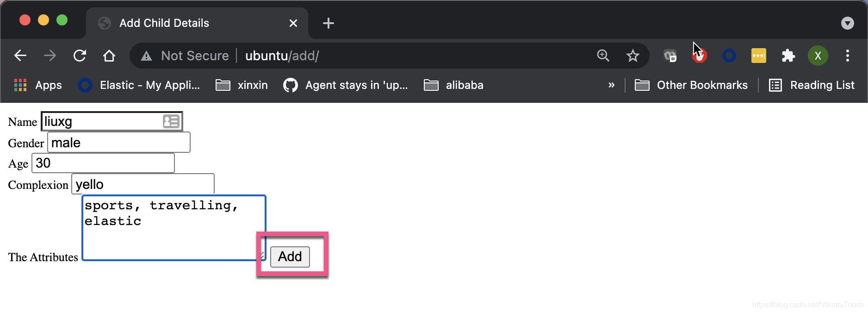Bookmark this page with the star icon
This screenshot has width=868, height=313.
632,56
